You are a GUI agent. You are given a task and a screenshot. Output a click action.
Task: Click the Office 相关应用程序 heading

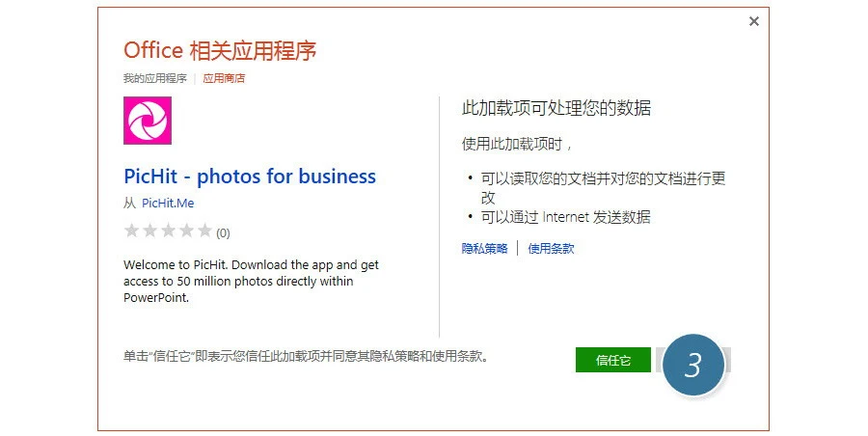pos(220,50)
